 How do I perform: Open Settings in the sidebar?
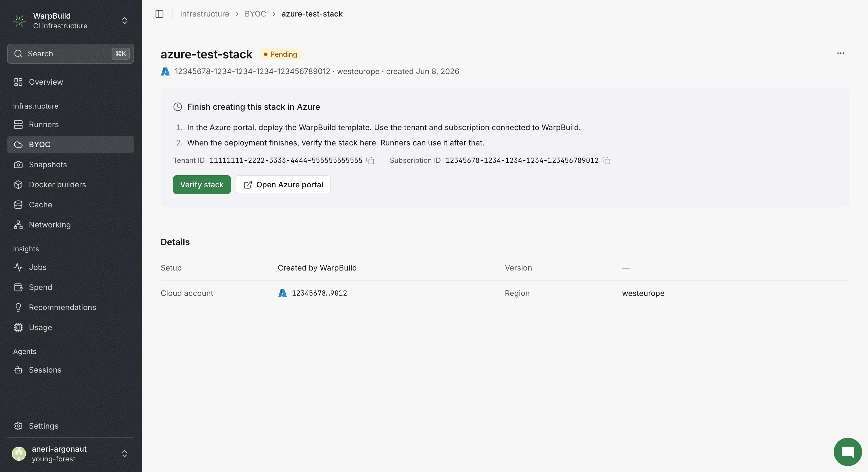click(71, 426)
